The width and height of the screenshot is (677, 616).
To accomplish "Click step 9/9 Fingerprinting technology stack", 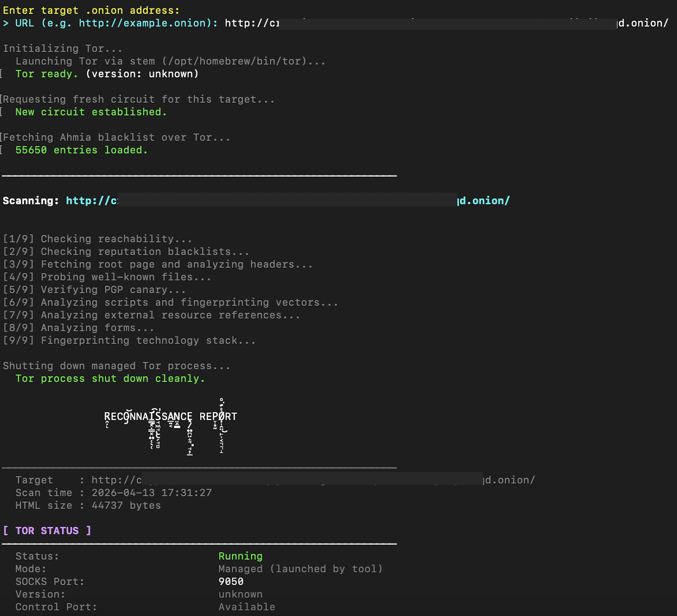I will click(129, 340).
